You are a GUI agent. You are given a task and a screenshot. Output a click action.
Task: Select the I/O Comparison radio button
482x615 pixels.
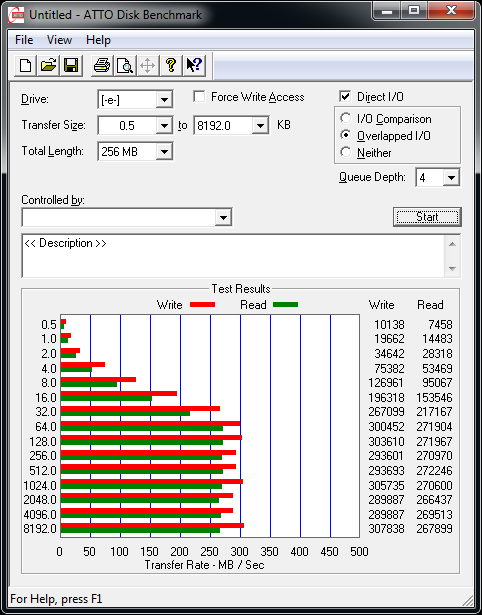pos(346,118)
